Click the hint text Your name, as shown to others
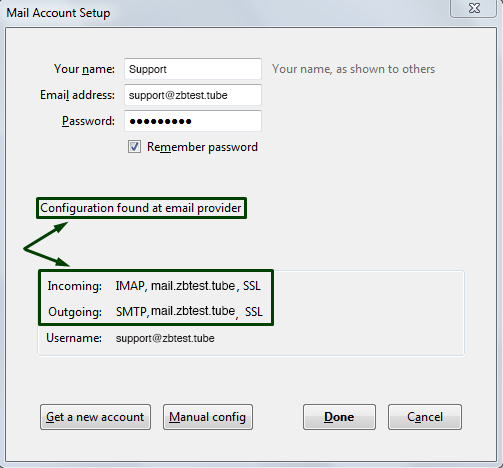 point(353,69)
